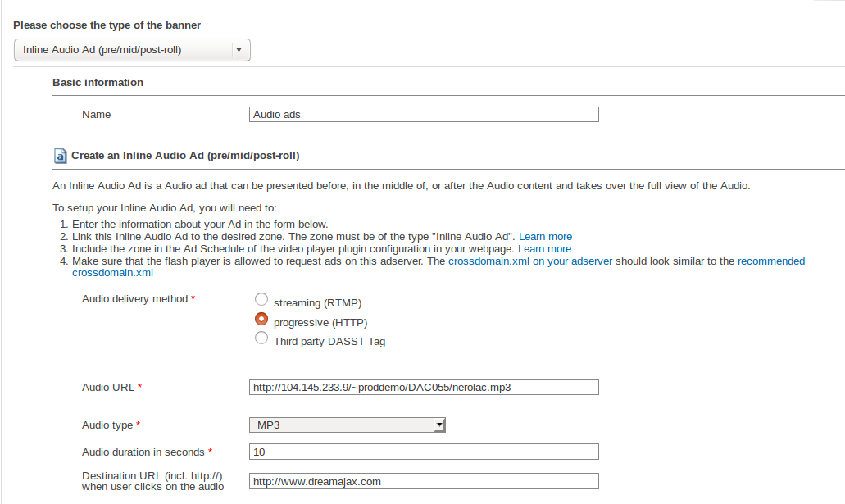Select streaming (RTMP) delivery method
Image resolution: width=845 pixels, height=504 pixels.
tap(261, 299)
